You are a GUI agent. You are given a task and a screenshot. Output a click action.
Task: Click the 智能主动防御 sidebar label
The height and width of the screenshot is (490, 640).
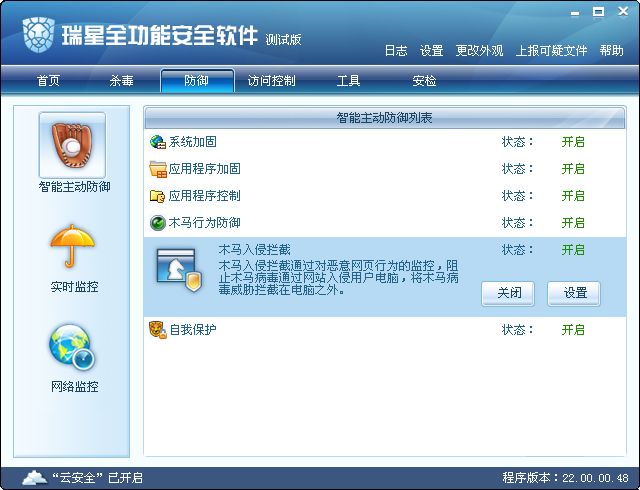click(74, 187)
